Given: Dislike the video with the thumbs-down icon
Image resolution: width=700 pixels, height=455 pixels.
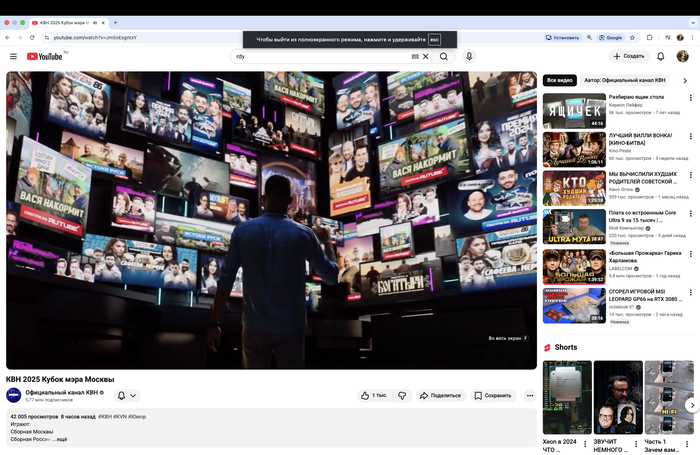Looking at the screenshot, I should click(402, 395).
